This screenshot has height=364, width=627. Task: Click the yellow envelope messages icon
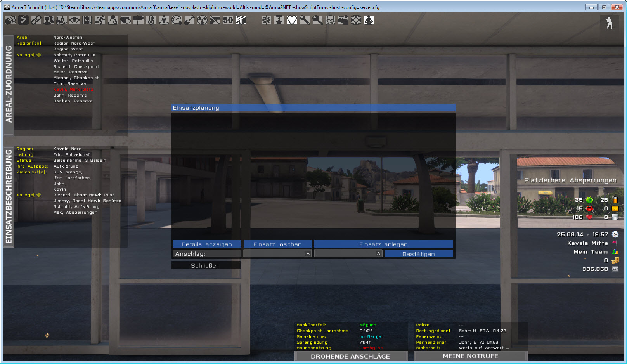click(615, 209)
